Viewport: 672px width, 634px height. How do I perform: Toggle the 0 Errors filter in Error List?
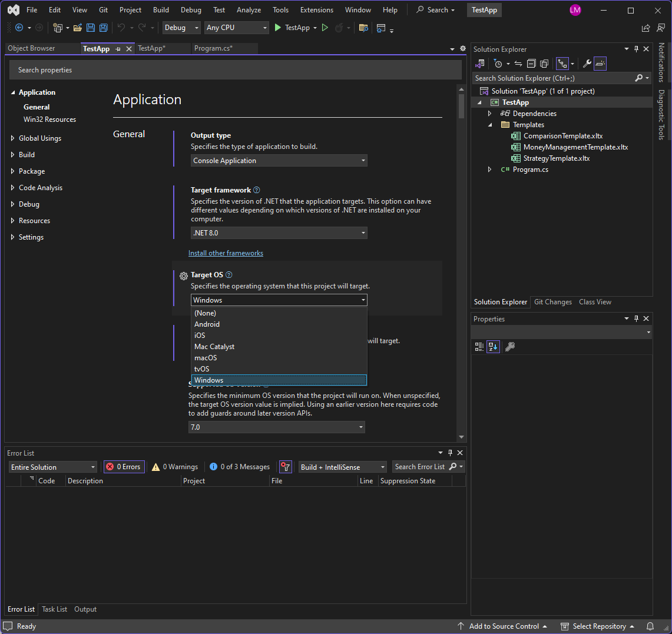[124, 467]
